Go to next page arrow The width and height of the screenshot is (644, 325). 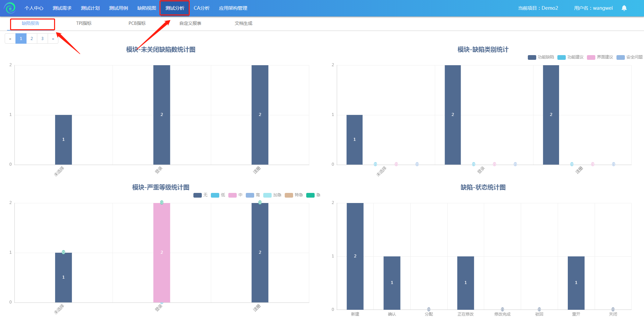coord(53,39)
